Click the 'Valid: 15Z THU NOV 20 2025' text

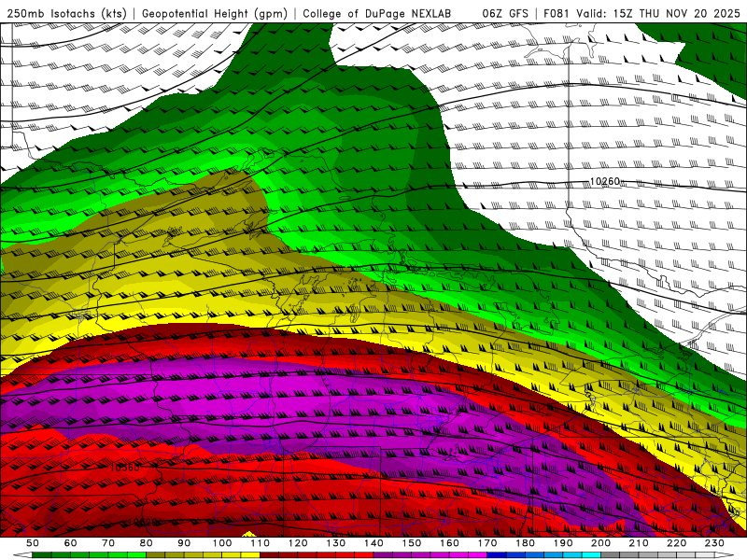pyautogui.click(x=658, y=13)
